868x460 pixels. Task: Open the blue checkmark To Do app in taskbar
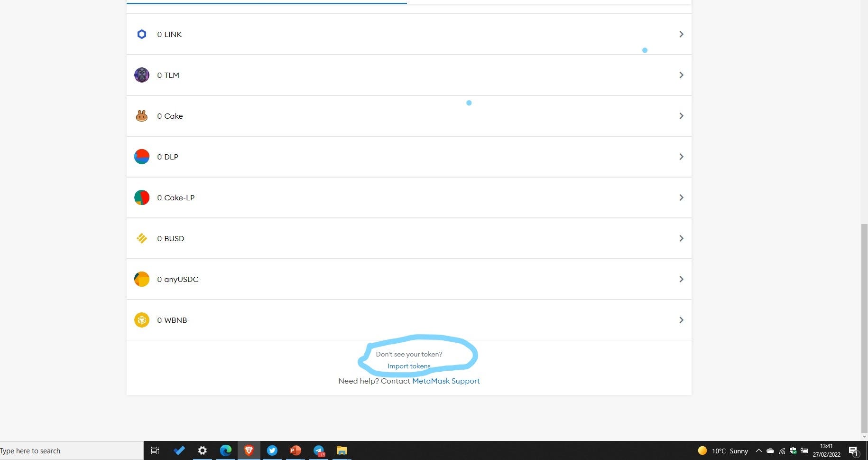pyautogui.click(x=179, y=451)
